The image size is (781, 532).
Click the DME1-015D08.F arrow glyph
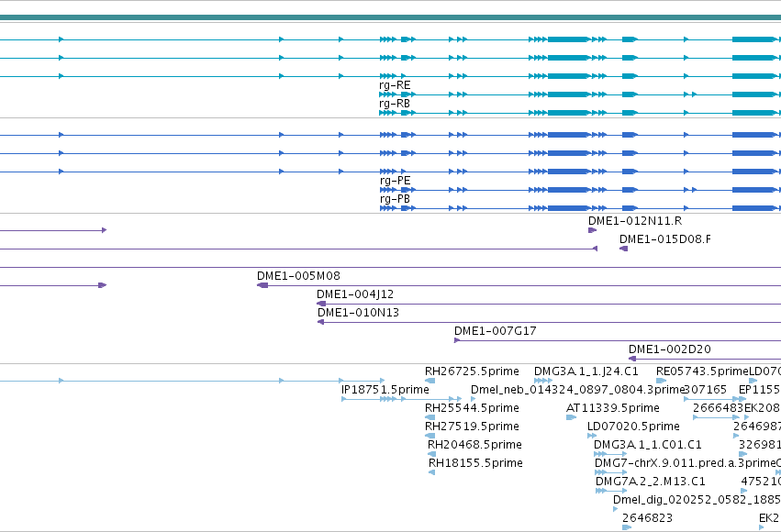click(623, 249)
